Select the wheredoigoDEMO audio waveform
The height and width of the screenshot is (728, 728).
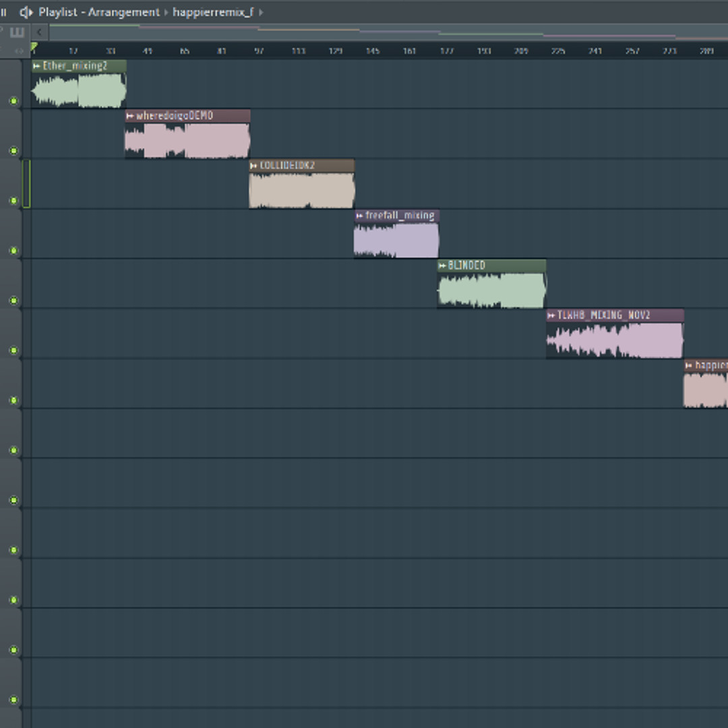[x=187, y=141]
